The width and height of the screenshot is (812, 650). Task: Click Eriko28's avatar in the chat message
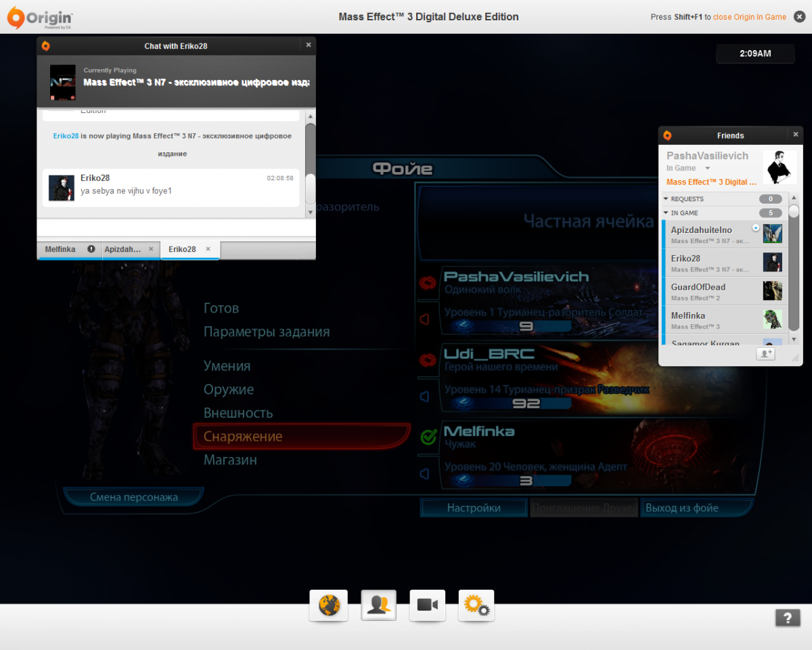click(x=61, y=188)
